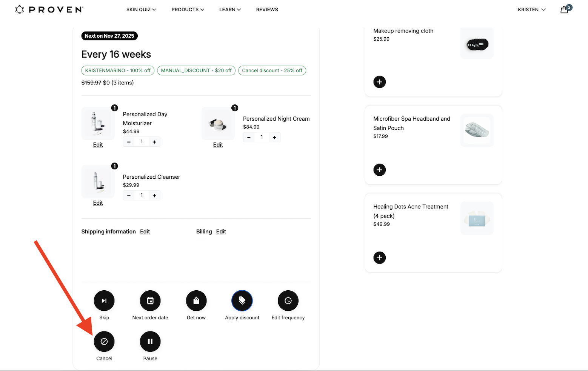This screenshot has height=371, width=588.
Task: Click the Cancel subscription icon
Action: [104, 341]
